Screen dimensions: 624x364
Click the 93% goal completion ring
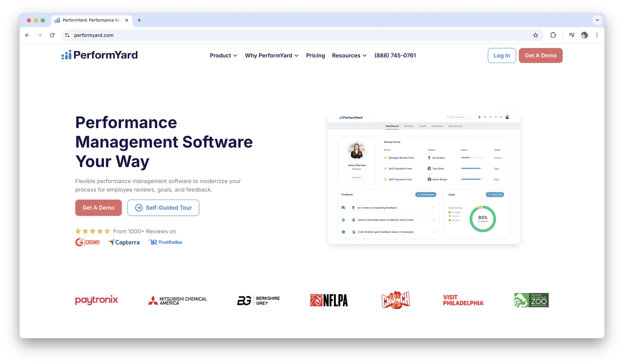click(x=483, y=219)
